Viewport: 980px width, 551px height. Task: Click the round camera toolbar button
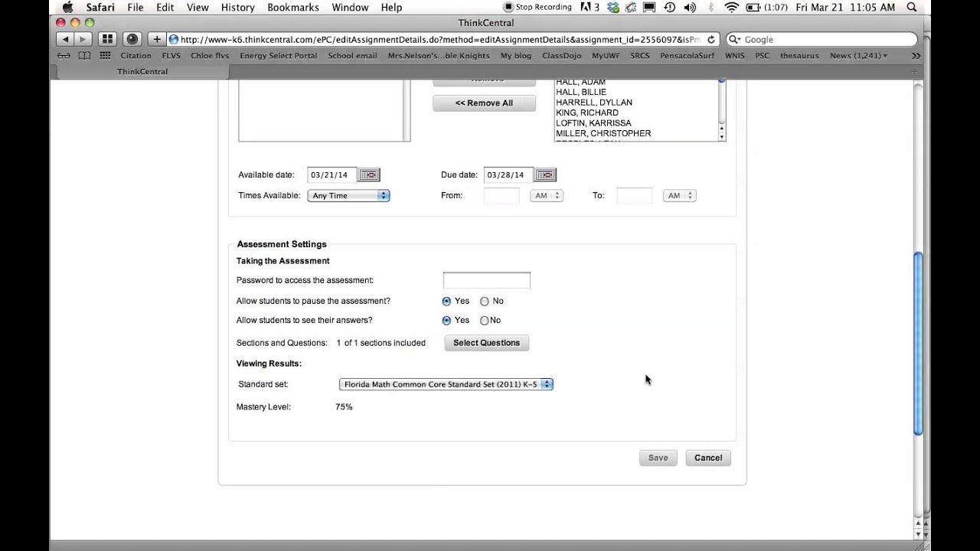pyautogui.click(x=132, y=39)
